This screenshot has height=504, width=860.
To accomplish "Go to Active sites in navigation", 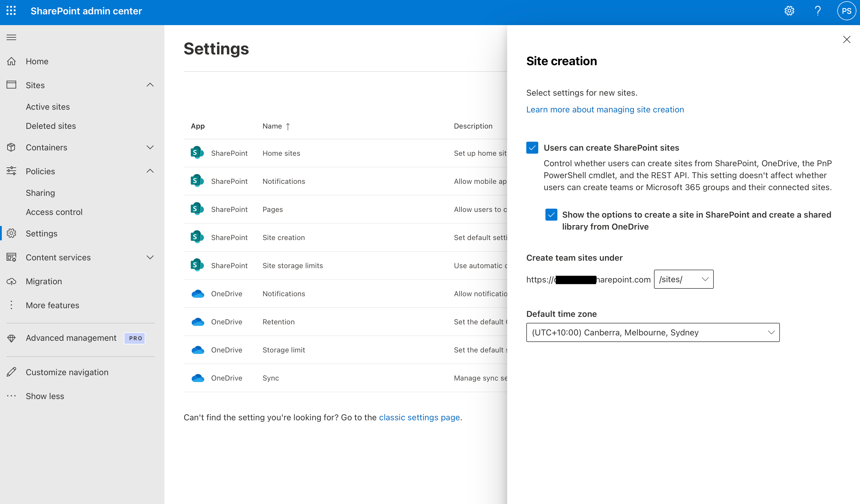I will click(x=48, y=106).
